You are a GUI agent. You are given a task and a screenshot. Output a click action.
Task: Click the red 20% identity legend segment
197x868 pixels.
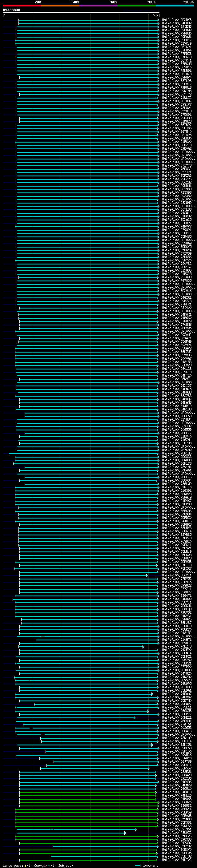pyautogui.click(x=22, y=6)
